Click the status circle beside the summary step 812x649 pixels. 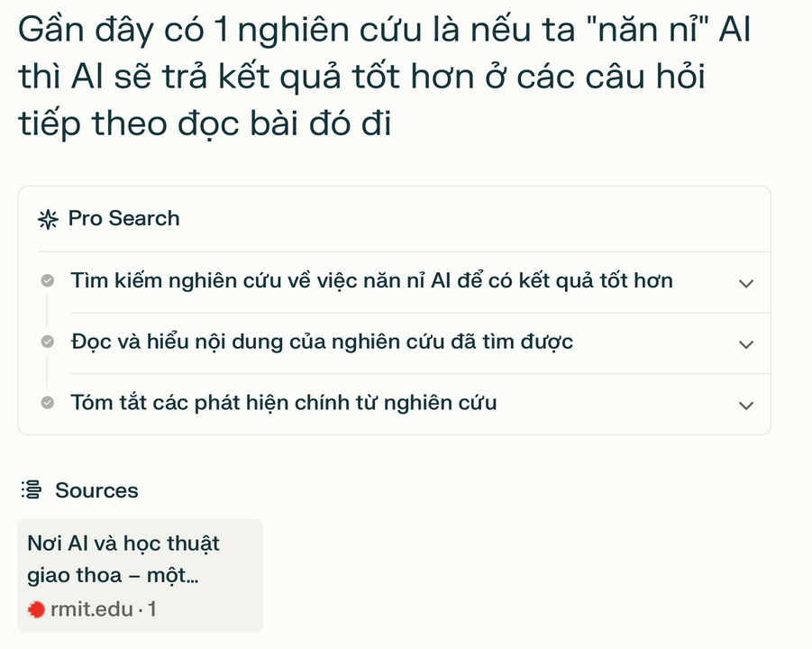pos(47,403)
